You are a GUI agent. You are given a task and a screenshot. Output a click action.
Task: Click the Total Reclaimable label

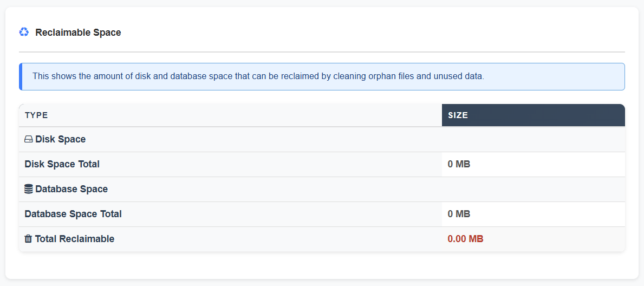75,239
